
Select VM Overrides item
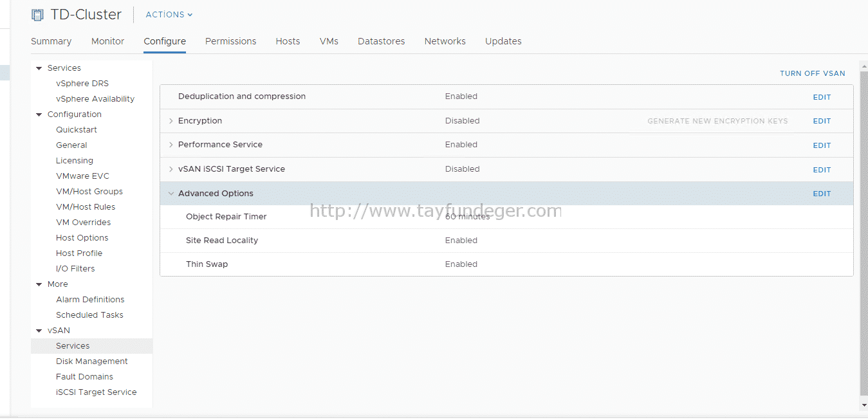pyautogui.click(x=83, y=223)
